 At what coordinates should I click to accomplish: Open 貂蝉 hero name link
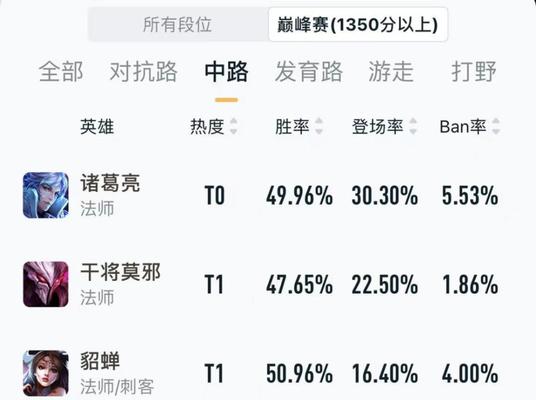point(100,361)
